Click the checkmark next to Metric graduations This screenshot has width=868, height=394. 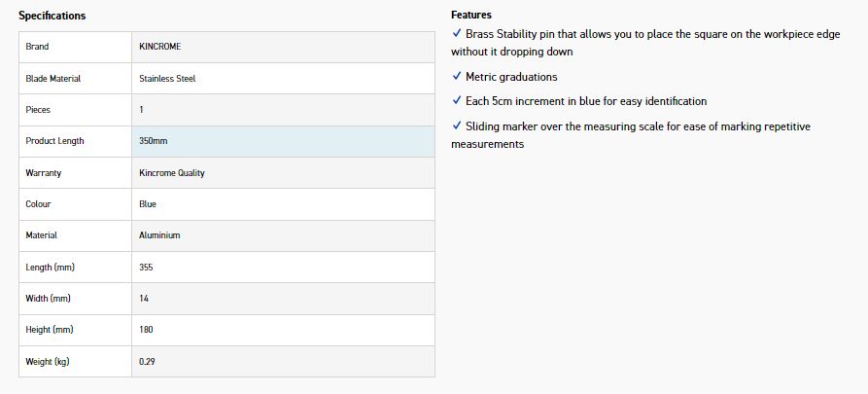(x=457, y=77)
